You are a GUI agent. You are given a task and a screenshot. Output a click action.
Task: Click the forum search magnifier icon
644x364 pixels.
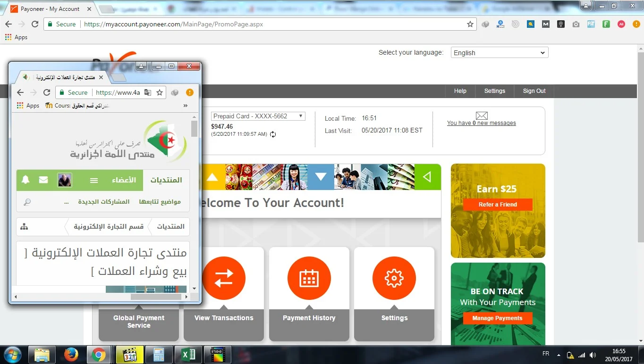tap(27, 202)
